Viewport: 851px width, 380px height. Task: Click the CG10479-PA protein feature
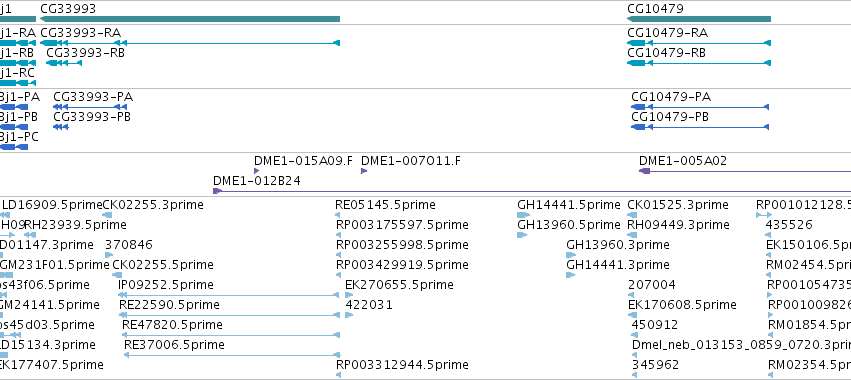click(700, 107)
